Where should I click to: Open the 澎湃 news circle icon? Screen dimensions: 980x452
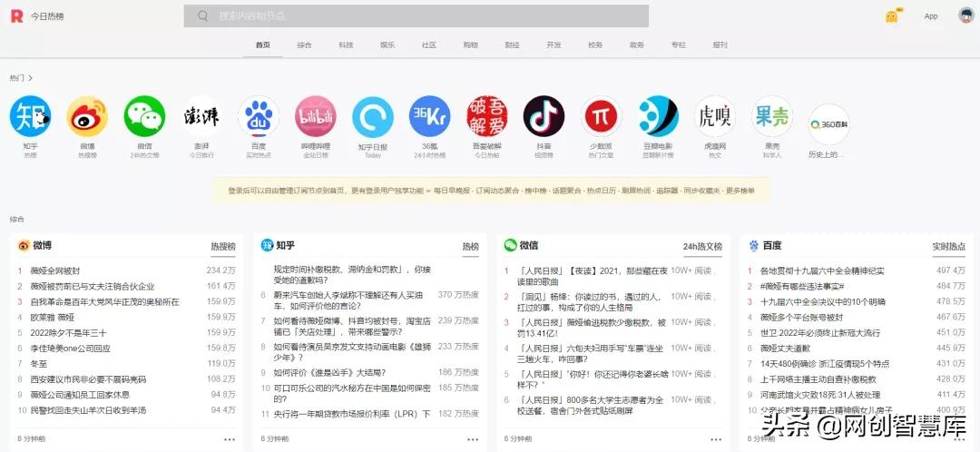click(201, 116)
